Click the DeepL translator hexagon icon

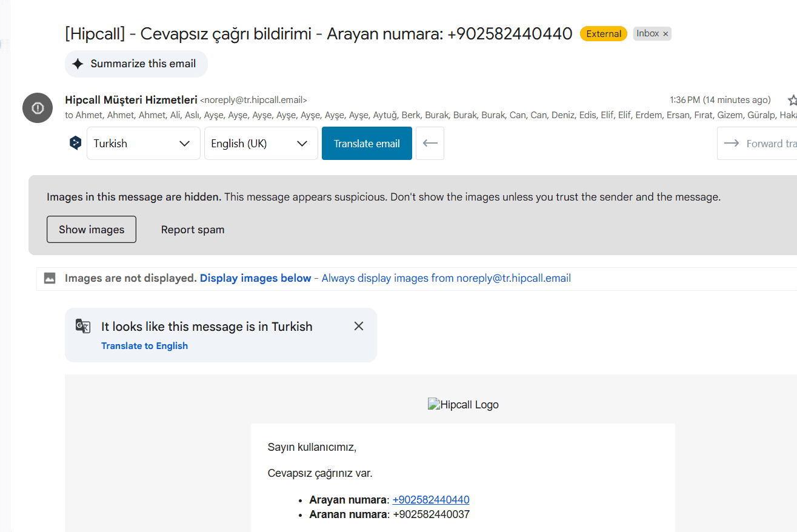[75, 144]
